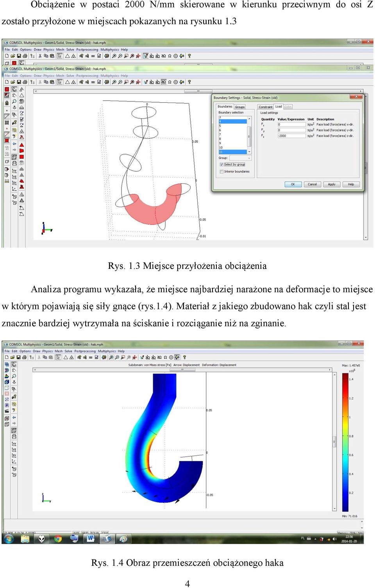Click Zoom Out icon in upper front toolbar
375x588 pixels.
[x=120, y=82]
